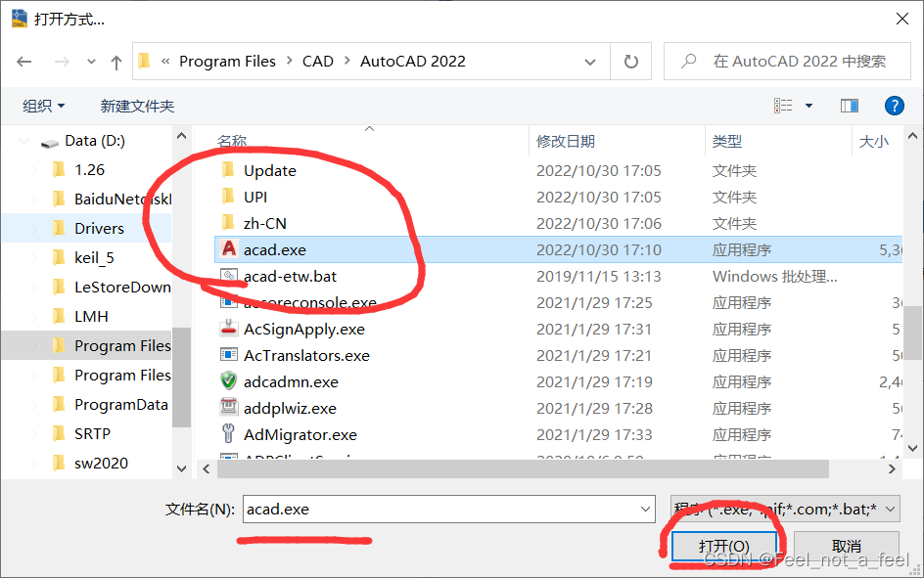Select the acad.exe AutoCAD icon
924x578 pixels.
click(x=229, y=249)
